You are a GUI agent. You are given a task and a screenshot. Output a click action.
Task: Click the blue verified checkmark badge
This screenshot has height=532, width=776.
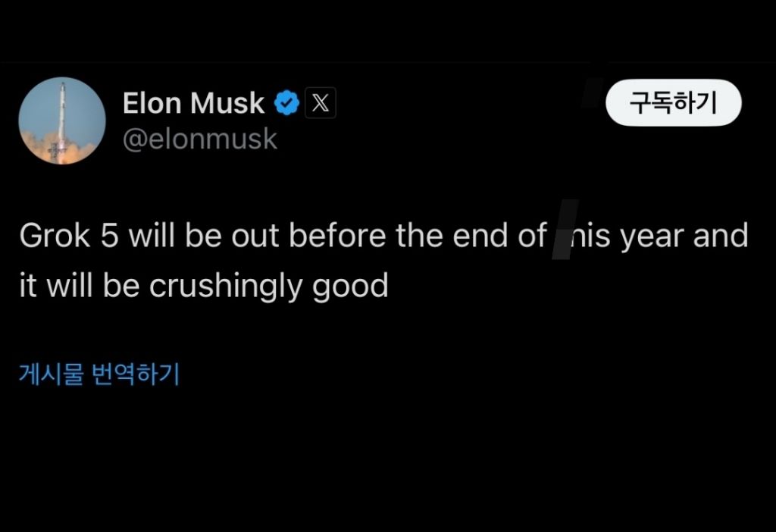click(x=286, y=103)
